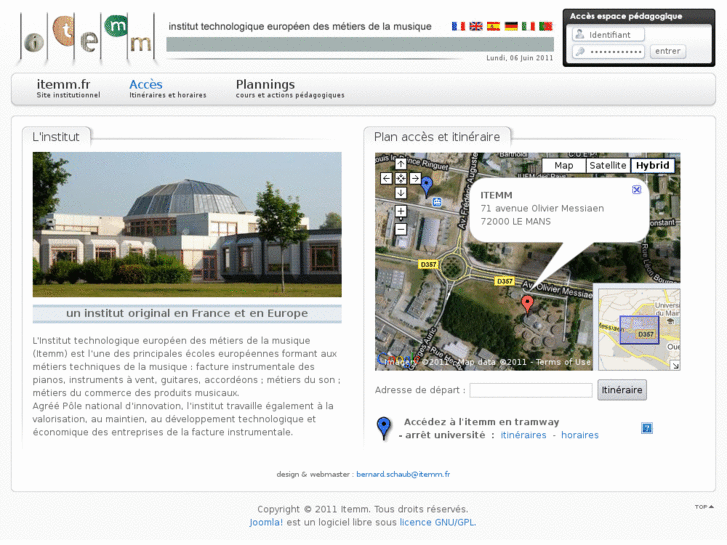Open the Accès menu item
This screenshot has width=727, height=545.
146,85
